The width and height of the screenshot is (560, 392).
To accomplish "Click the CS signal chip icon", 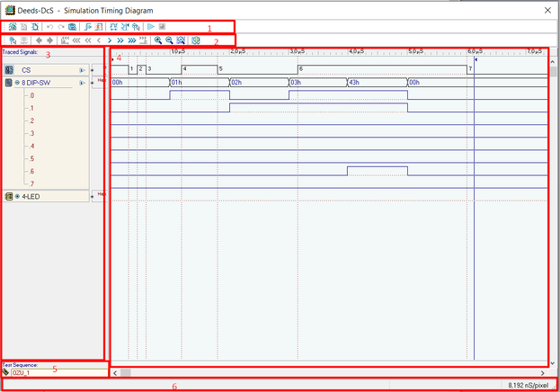I will coord(9,70).
